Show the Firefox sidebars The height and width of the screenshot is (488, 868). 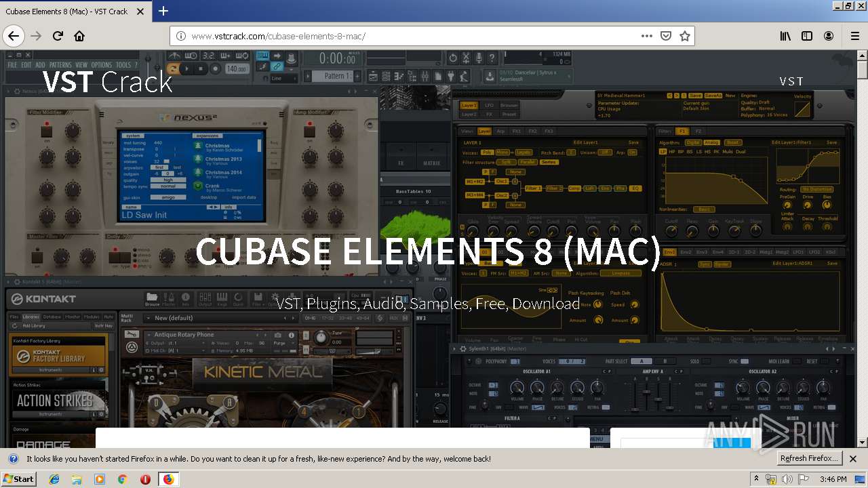[807, 36]
